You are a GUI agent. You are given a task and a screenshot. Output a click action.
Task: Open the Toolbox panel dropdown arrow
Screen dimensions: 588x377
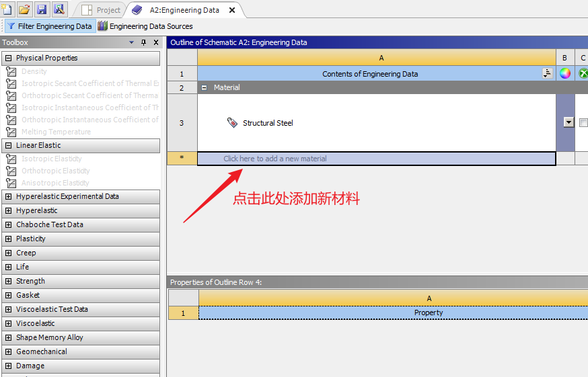coord(131,42)
